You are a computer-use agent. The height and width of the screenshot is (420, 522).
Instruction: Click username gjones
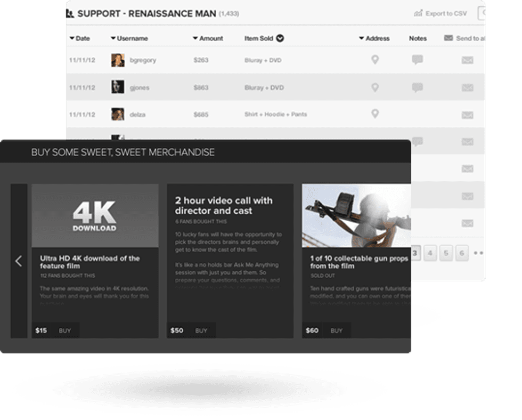tap(140, 88)
